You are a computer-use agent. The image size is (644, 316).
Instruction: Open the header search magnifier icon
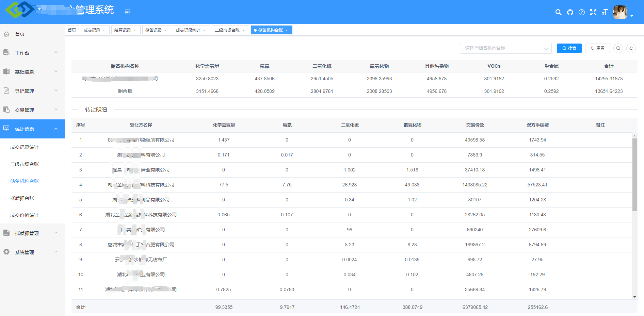click(558, 12)
